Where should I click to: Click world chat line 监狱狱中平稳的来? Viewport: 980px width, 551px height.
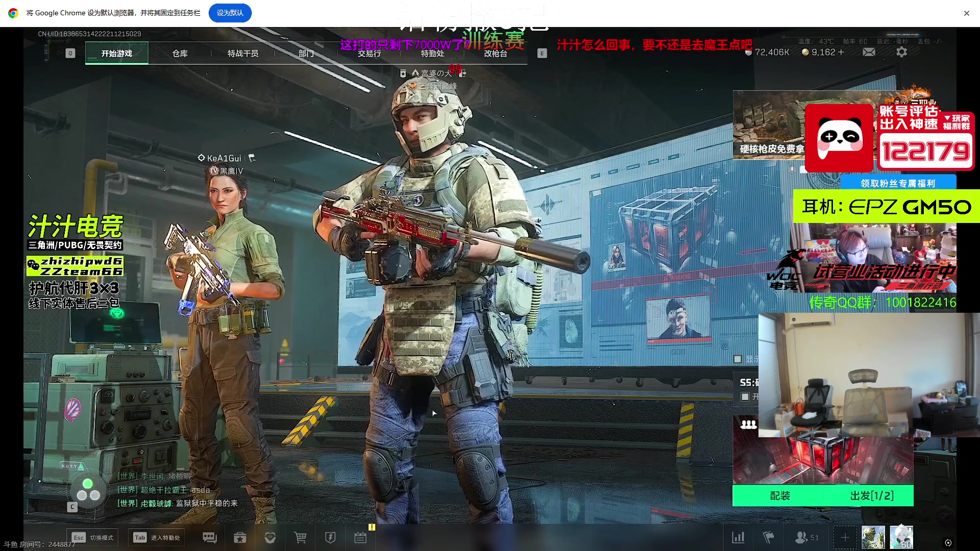tap(207, 504)
